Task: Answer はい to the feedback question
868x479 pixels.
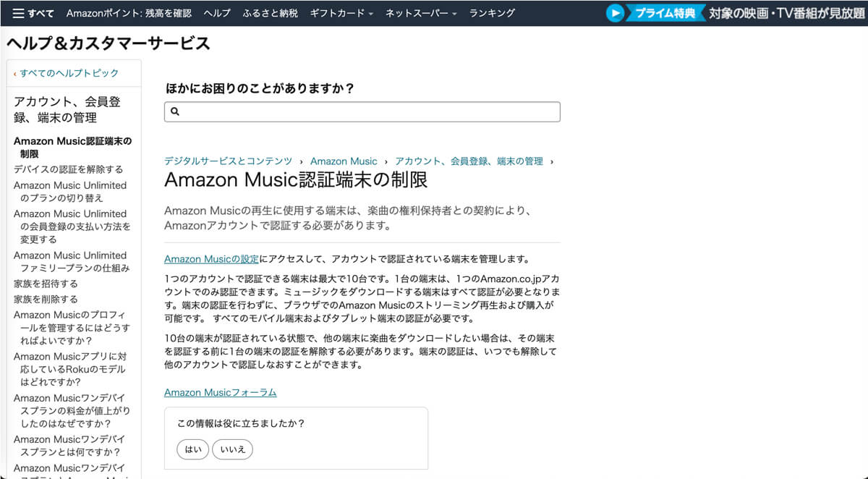Action: pyautogui.click(x=193, y=449)
